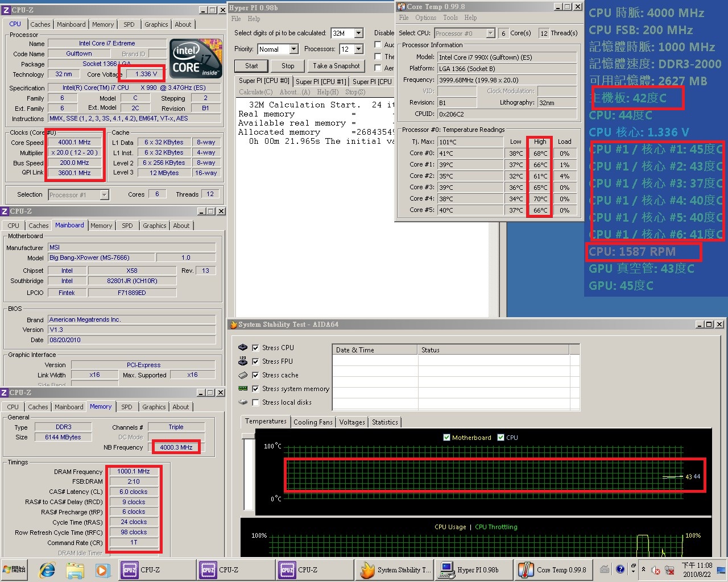
Task: Toggle the Stress CPU checkbox
Action: [255, 348]
